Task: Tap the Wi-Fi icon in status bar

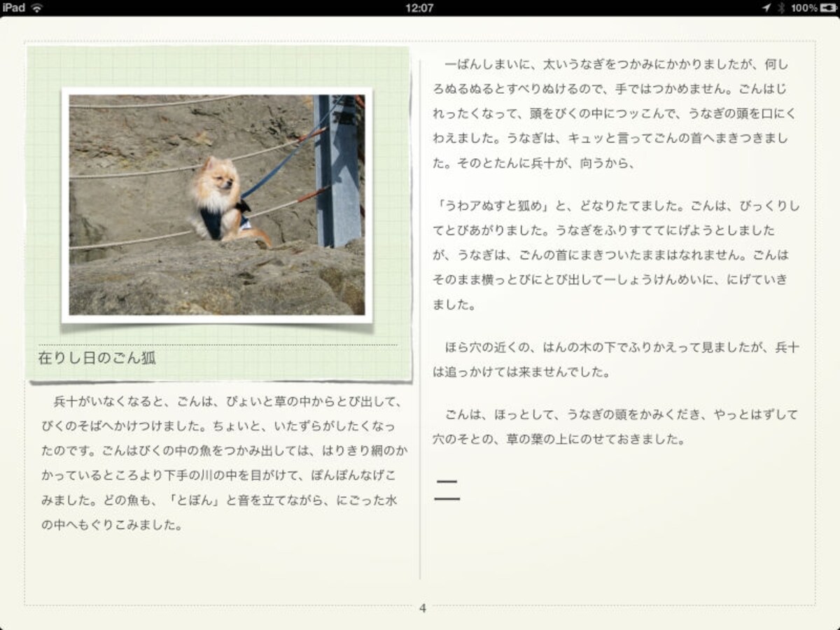Action: (x=36, y=8)
